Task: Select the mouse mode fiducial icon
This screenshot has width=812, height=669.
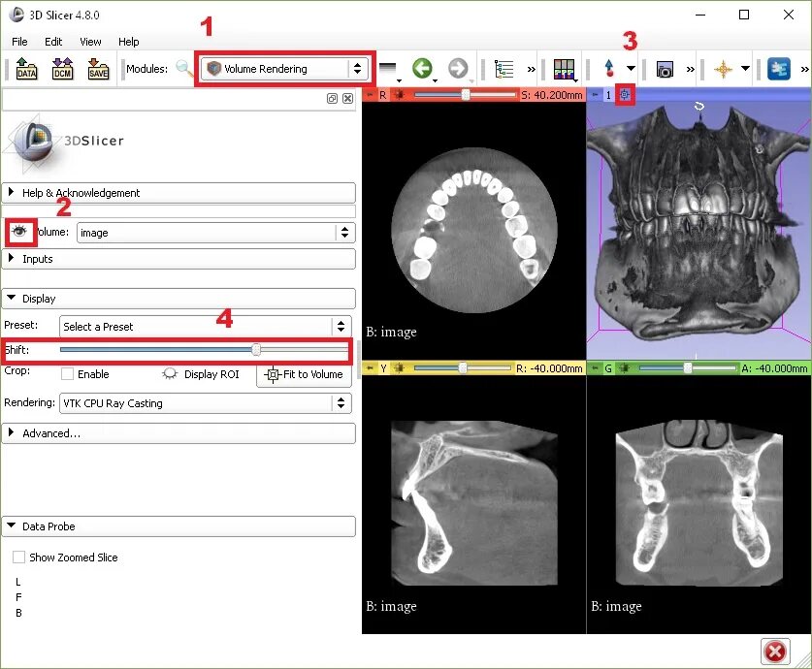Action: (x=609, y=68)
